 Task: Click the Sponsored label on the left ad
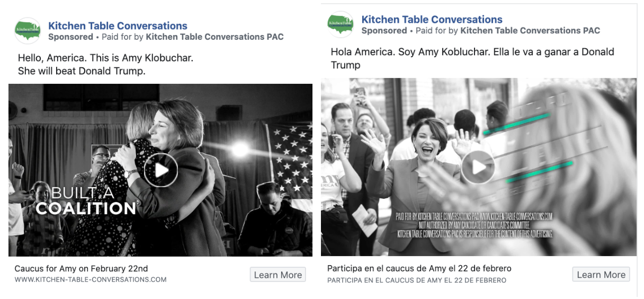pos(70,37)
